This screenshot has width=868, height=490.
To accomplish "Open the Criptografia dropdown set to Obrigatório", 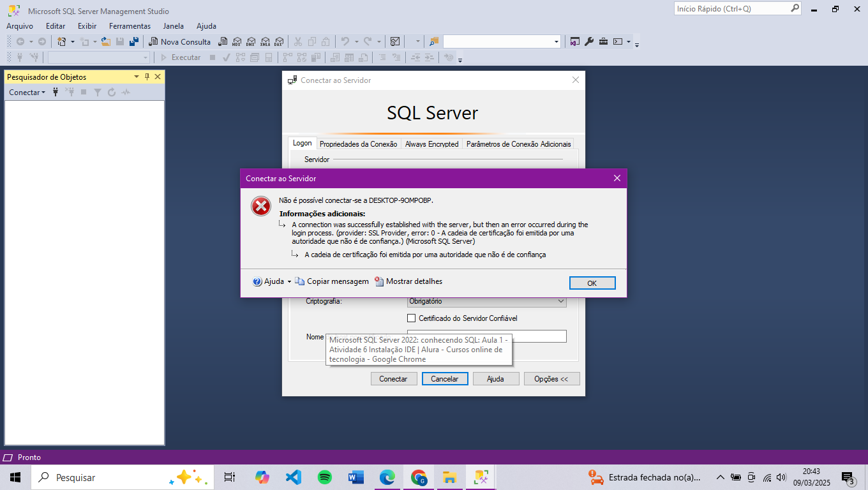I will [x=486, y=301].
